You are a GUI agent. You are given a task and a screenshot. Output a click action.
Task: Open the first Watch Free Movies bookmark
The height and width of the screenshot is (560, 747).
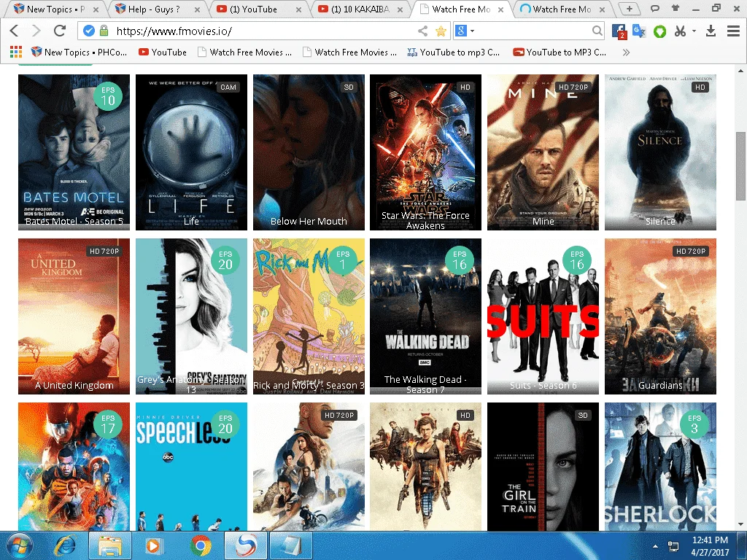click(245, 52)
